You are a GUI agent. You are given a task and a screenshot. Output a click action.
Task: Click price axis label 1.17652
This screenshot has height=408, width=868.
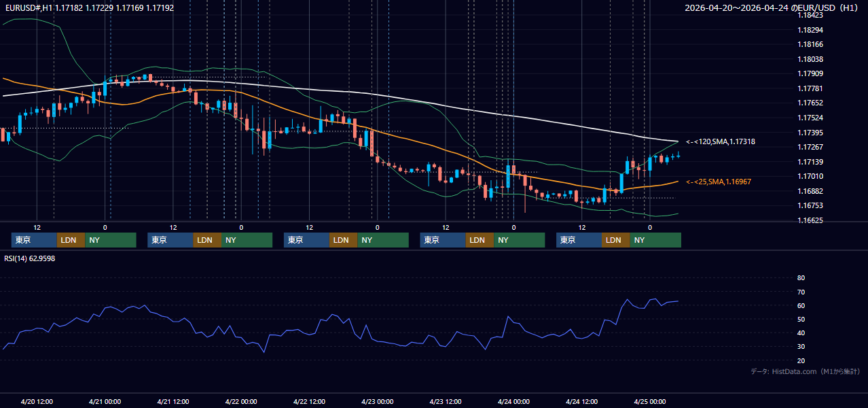coord(811,103)
